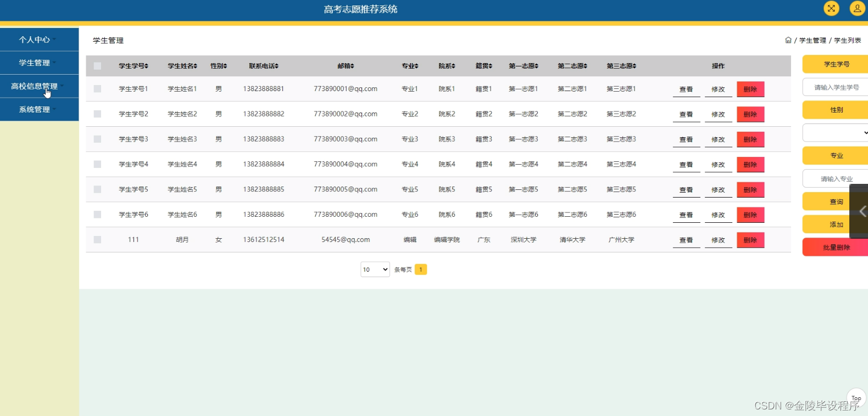Sort by 性别 column arrows

click(x=225, y=66)
